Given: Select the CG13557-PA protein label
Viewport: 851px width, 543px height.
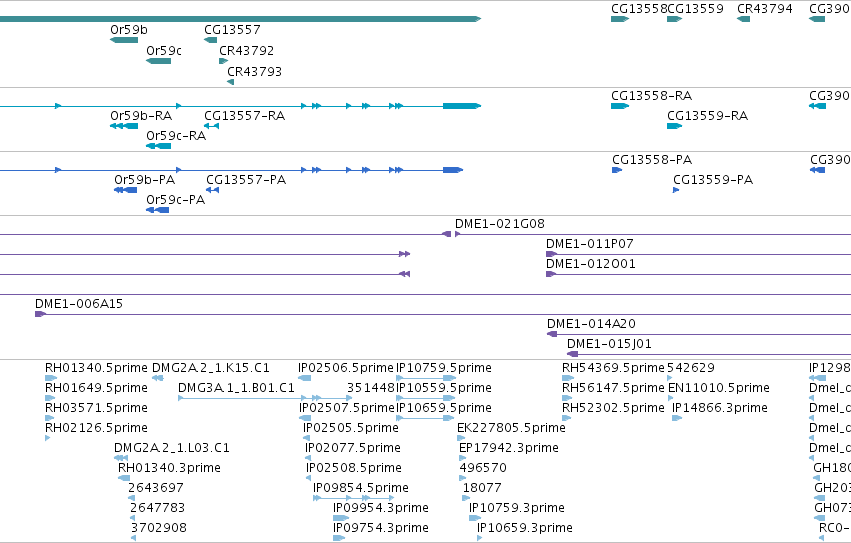Looking at the screenshot, I should point(246,180).
